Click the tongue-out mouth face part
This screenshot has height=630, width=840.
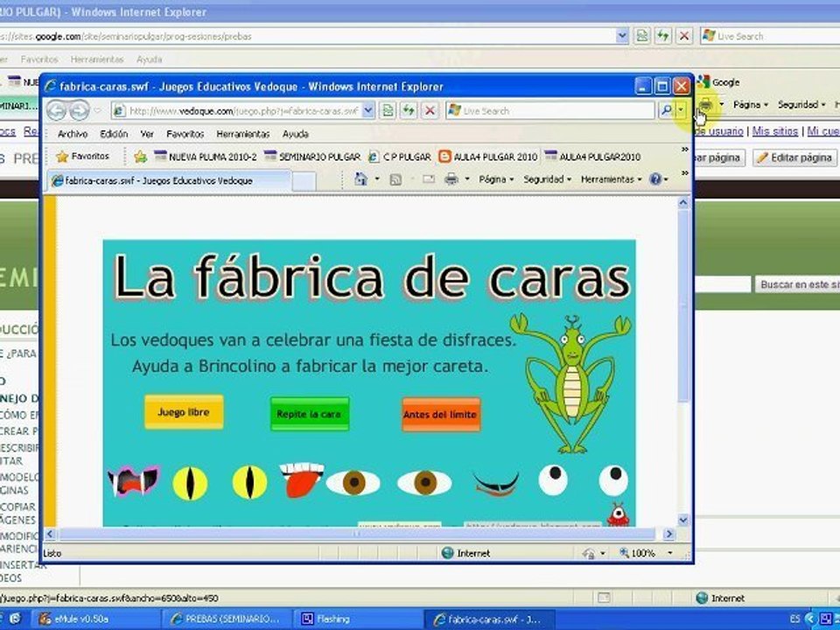point(302,479)
